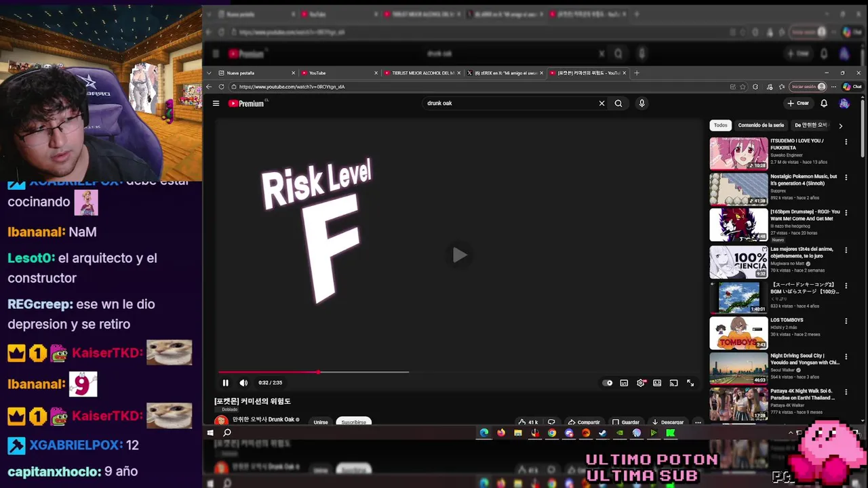Click the Suscribirse button
The height and width of the screenshot is (488, 868).
click(354, 422)
